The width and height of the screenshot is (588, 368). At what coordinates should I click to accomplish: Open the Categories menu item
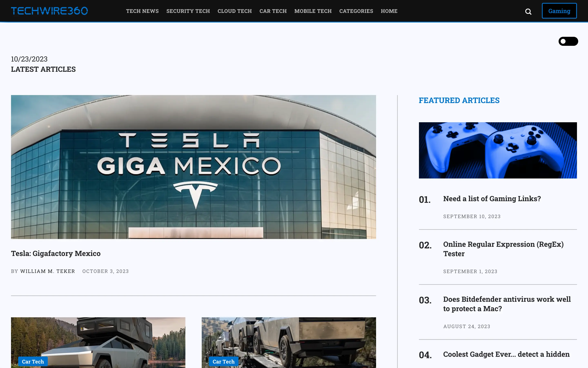pos(356,11)
